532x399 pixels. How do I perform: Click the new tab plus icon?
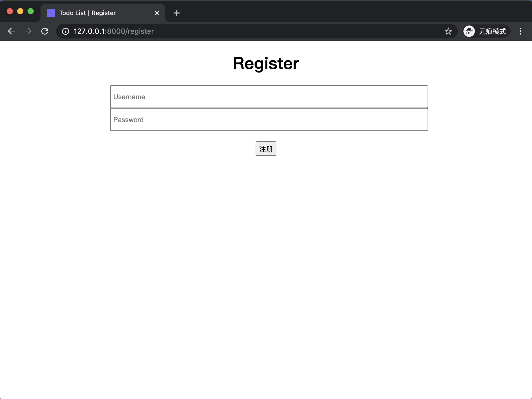pyautogui.click(x=176, y=12)
